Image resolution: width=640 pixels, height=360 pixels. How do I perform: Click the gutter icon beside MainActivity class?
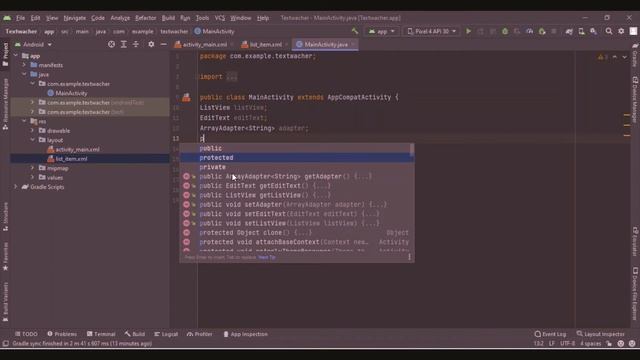point(186,97)
